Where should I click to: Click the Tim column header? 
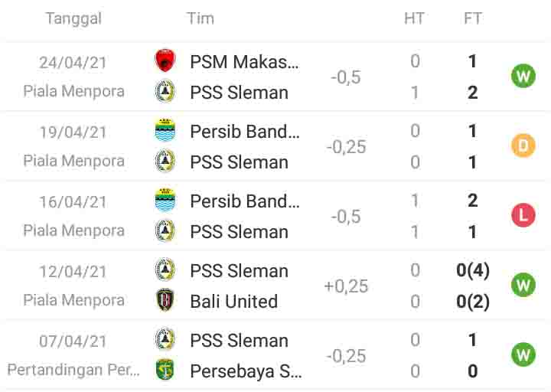pos(201,18)
